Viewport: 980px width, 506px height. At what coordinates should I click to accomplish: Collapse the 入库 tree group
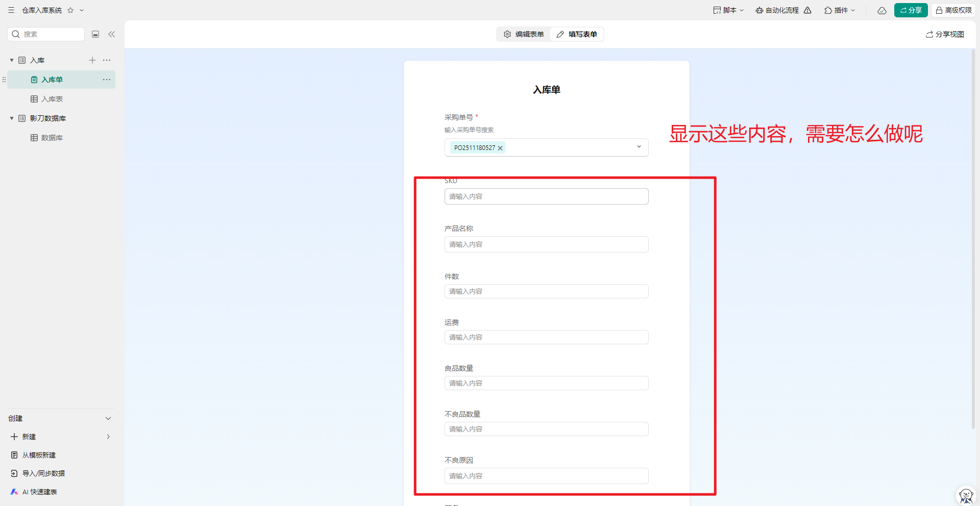(x=12, y=60)
